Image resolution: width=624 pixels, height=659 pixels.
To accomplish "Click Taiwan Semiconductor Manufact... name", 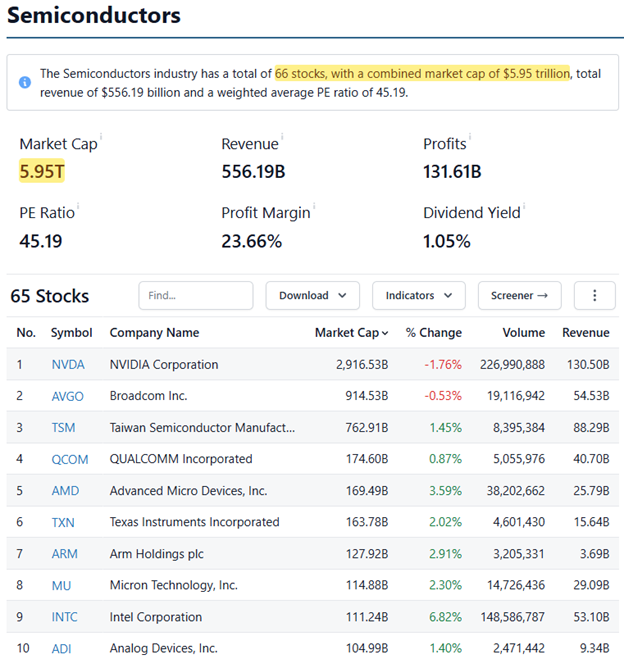I will point(202,427).
